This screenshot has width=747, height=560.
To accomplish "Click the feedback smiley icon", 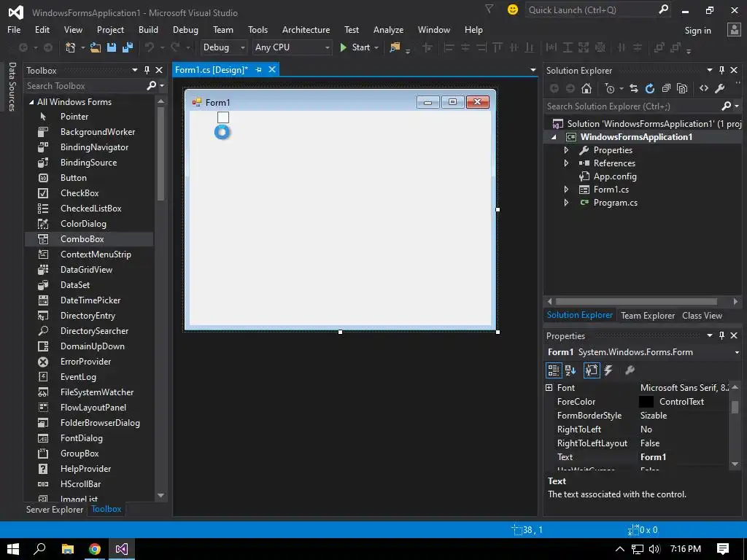I will tap(513, 9).
